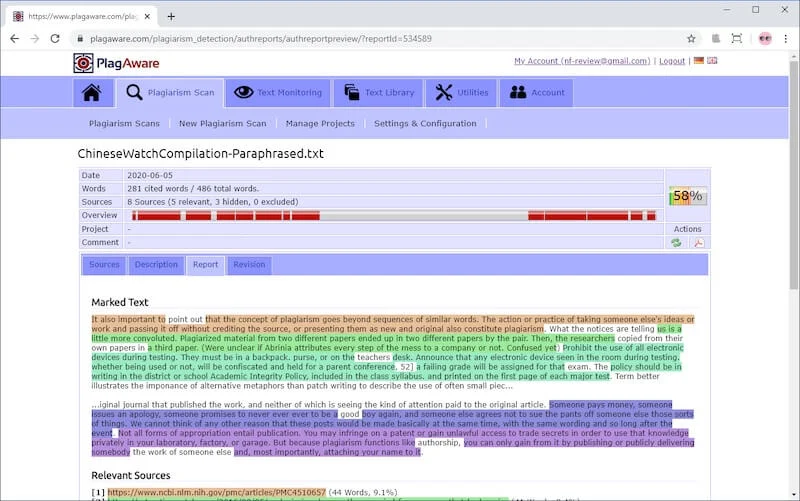Switch to the Sources tab
The width and height of the screenshot is (800, 501).
pyautogui.click(x=104, y=265)
